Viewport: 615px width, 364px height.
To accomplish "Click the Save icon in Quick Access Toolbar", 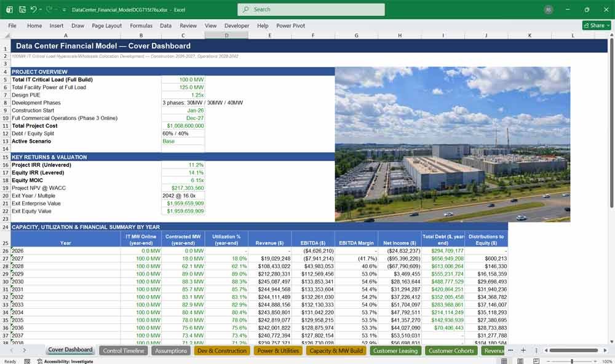I will coord(22,9).
